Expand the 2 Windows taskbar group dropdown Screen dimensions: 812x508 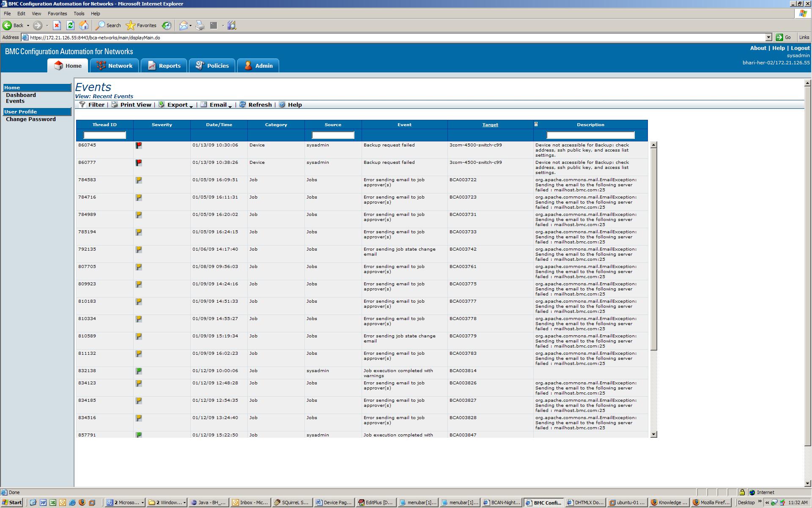(x=184, y=502)
